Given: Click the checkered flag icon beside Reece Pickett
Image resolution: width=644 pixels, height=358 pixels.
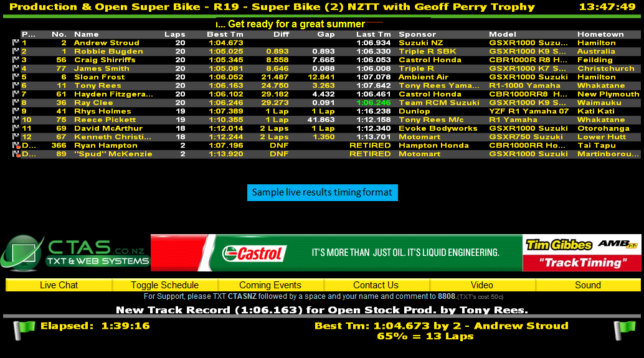Looking at the screenshot, I should (x=16, y=120).
